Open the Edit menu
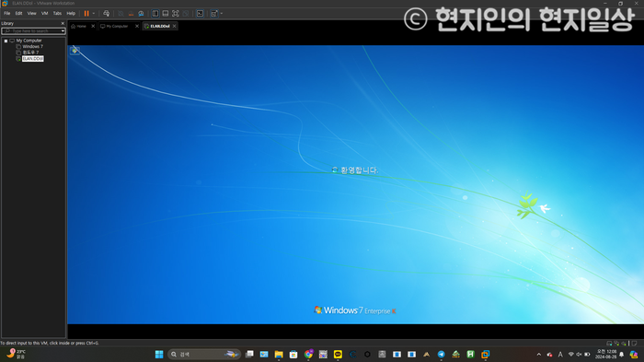 point(19,14)
